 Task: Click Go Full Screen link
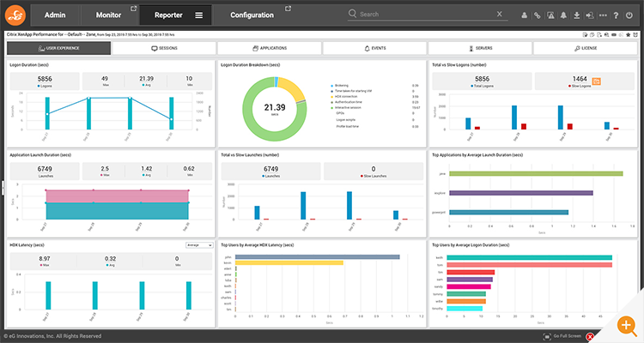pyautogui.click(x=568, y=336)
